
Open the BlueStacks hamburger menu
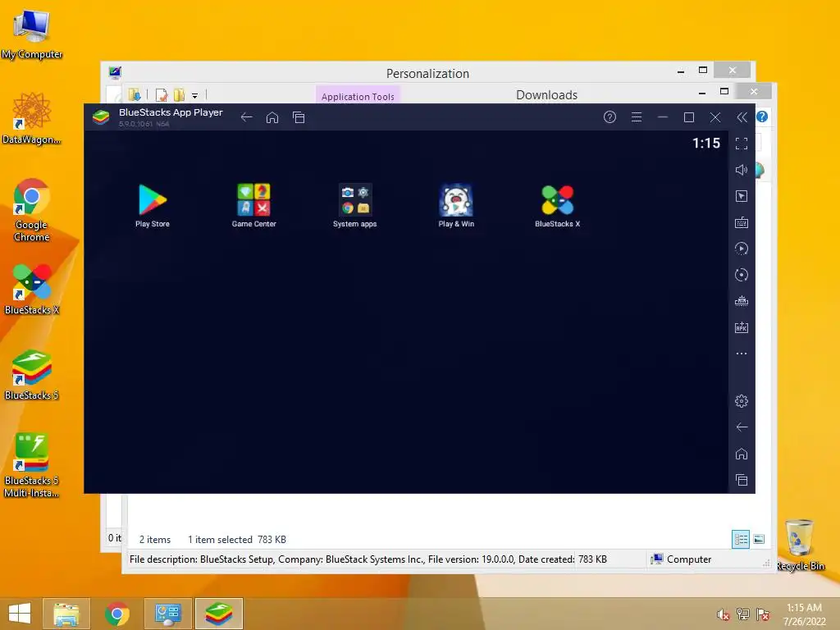coord(637,117)
